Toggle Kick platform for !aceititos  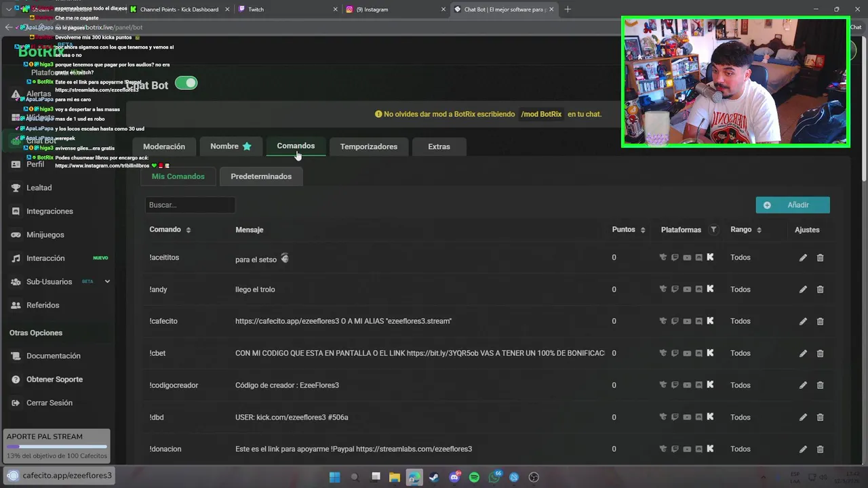[x=710, y=258]
